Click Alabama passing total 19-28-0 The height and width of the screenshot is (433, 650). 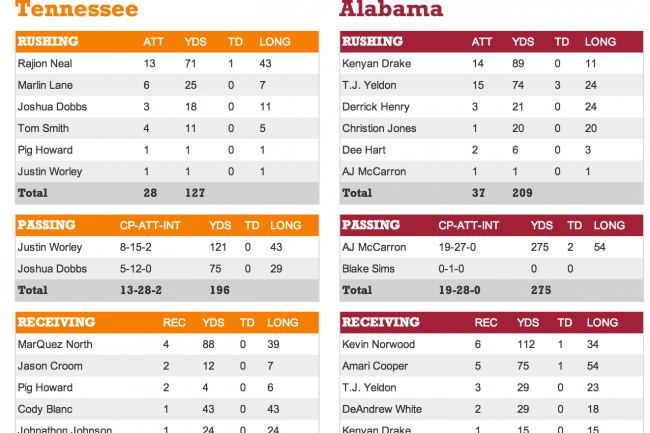(x=459, y=290)
